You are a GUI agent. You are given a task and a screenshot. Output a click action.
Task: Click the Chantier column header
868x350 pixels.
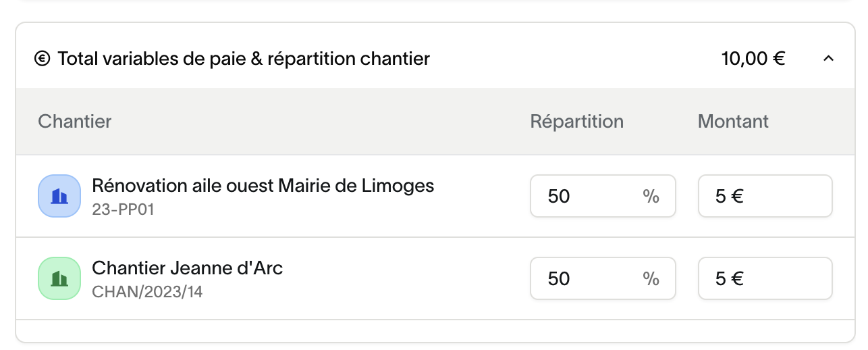click(x=75, y=122)
